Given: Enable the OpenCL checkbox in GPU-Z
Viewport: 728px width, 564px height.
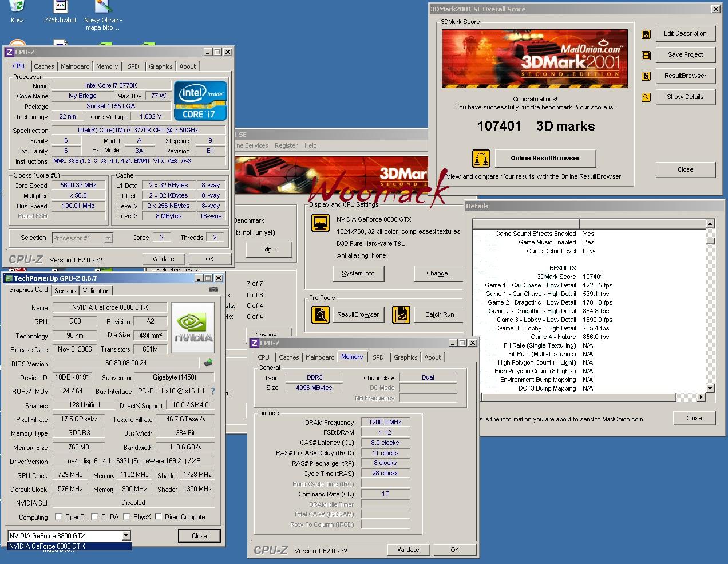Looking at the screenshot, I should pyautogui.click(x=58, y=517).
